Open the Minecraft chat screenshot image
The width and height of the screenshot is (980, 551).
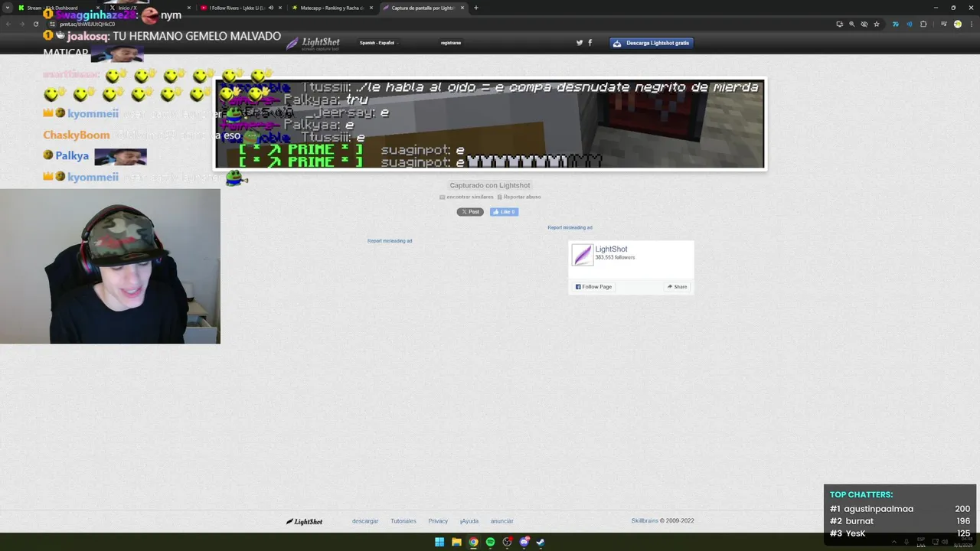(490, 124)
